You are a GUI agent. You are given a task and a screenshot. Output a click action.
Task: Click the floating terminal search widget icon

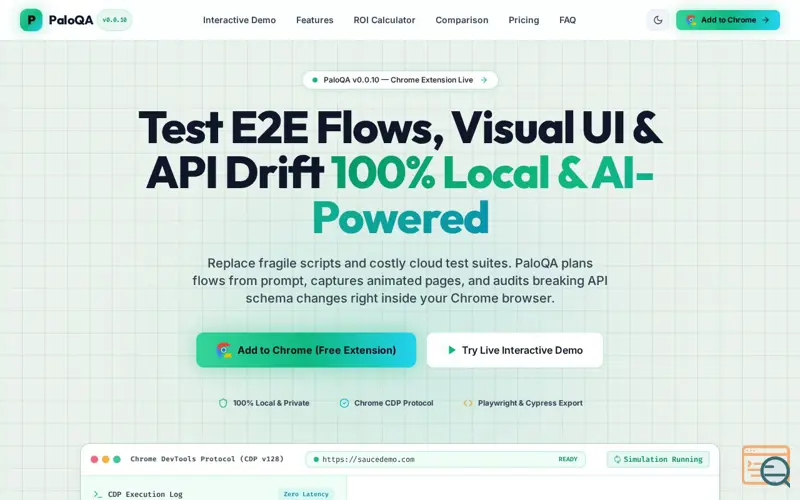point(766,466)
